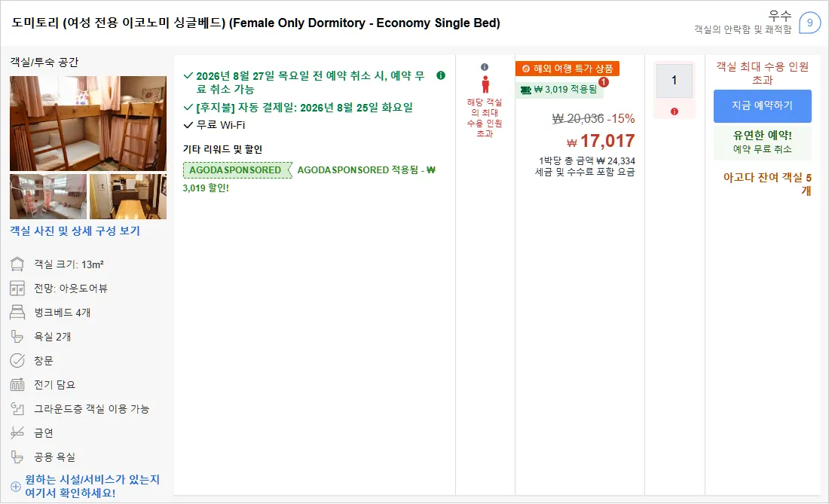Viewport: 829px width, 504px height.
Task: Click the plus icon beside facility check link
Action: coord(16,487)
